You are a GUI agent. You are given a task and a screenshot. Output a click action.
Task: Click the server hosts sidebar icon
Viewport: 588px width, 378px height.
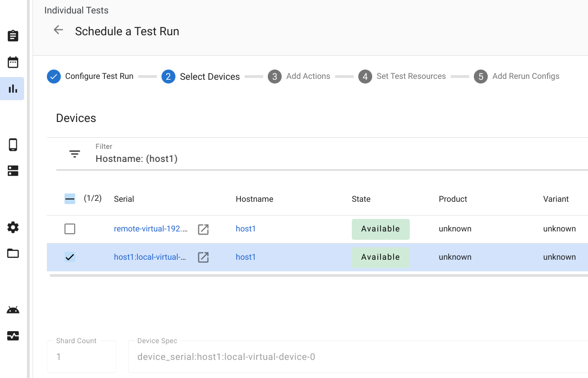[x=13, y=171]
